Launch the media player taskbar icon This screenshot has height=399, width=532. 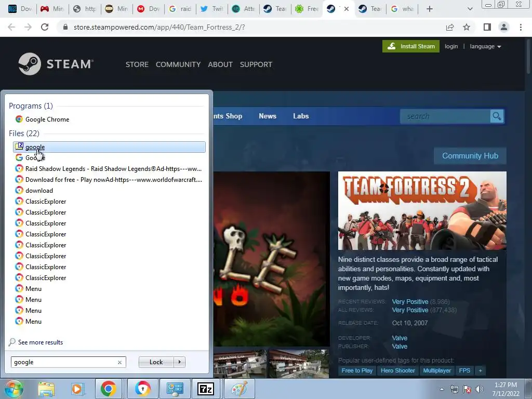77,389
